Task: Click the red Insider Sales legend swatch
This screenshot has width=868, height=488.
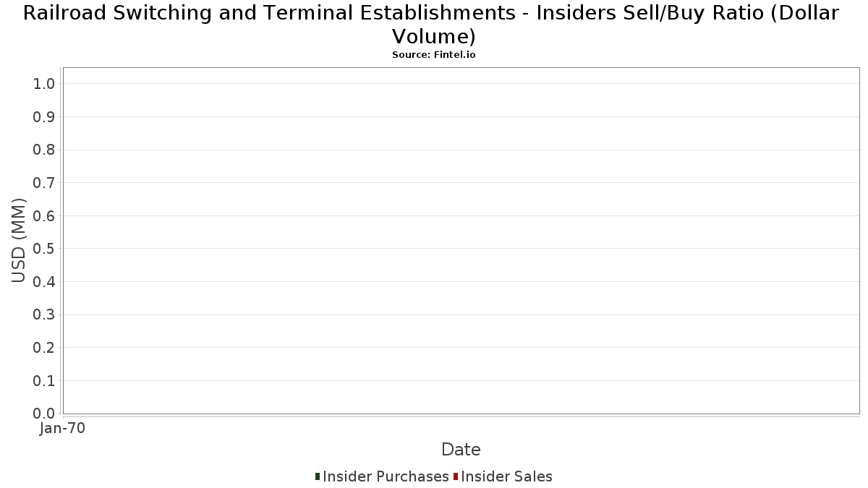Action: tap(456, 476)
